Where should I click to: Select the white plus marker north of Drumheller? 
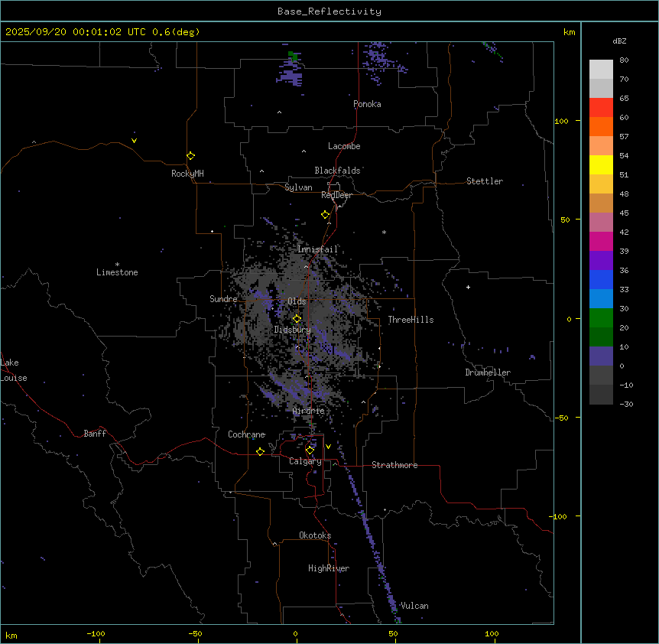tap(468, 287)
